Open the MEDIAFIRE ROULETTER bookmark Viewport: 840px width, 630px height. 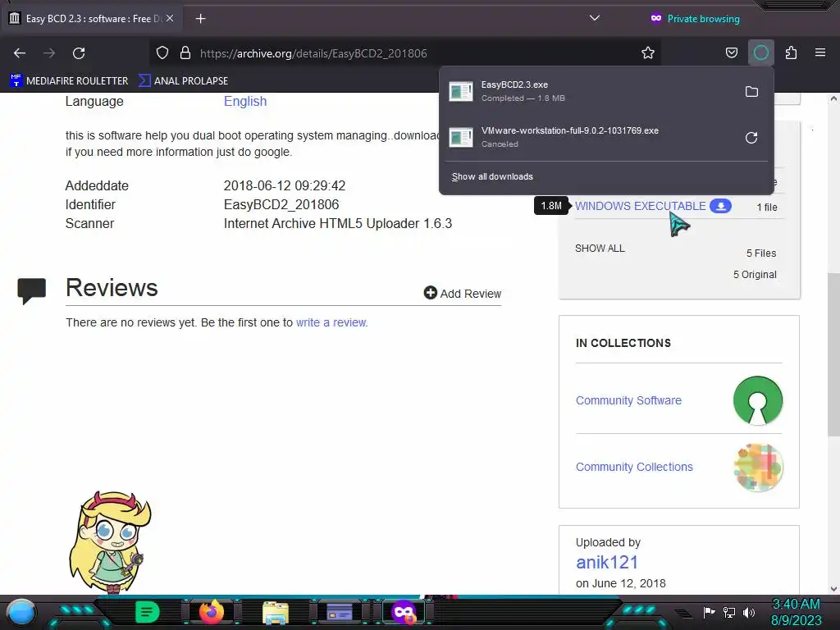tap(69, 81)
